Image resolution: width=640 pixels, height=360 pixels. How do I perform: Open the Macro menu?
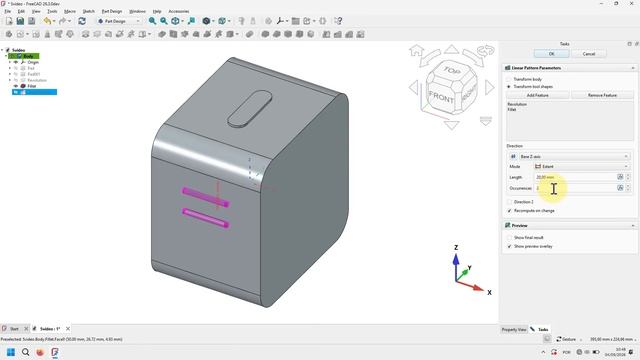pos(70,11)
